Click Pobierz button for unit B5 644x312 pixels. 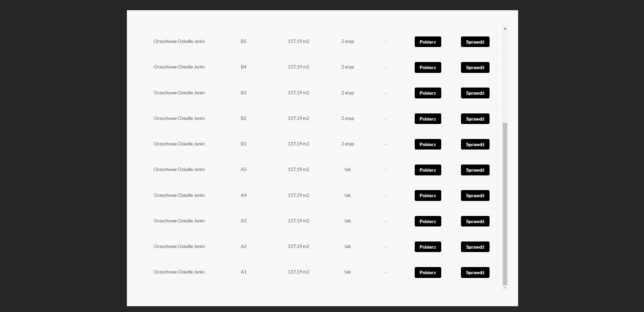(428, 42)
